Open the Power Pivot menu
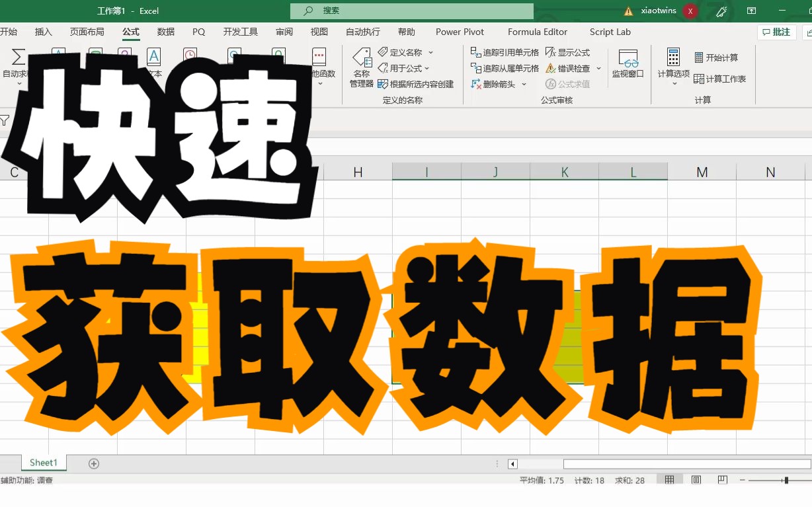812x507 pixels. [460, 32]
